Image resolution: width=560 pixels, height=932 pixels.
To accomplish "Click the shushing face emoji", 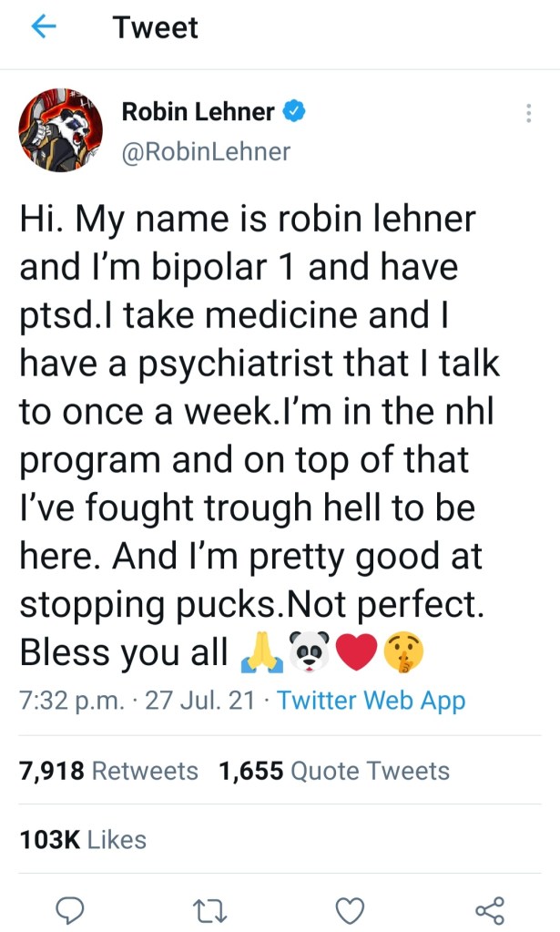I will [x=404, y=652].
